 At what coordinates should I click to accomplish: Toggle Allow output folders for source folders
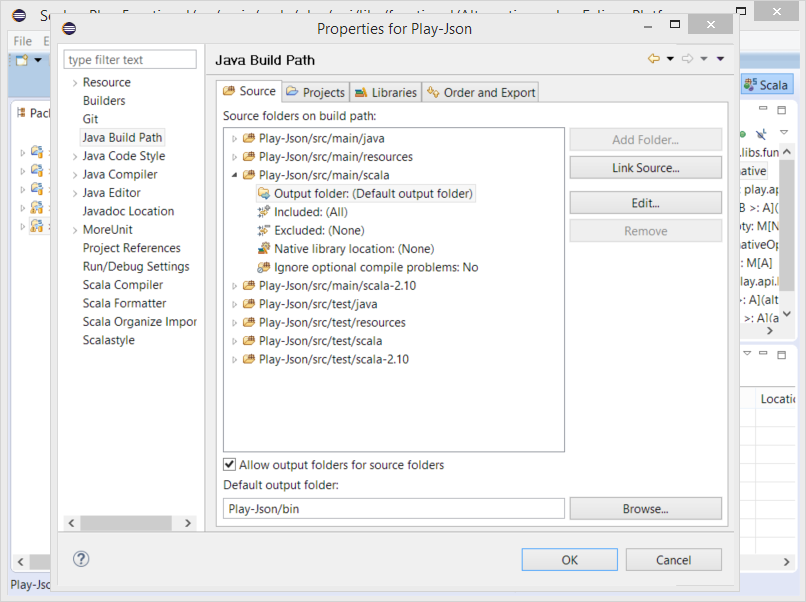[231, 465]
